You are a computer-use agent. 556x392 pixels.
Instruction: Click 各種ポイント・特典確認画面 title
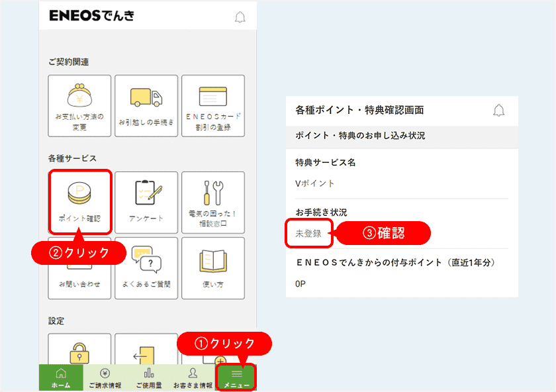click(359, 111)
